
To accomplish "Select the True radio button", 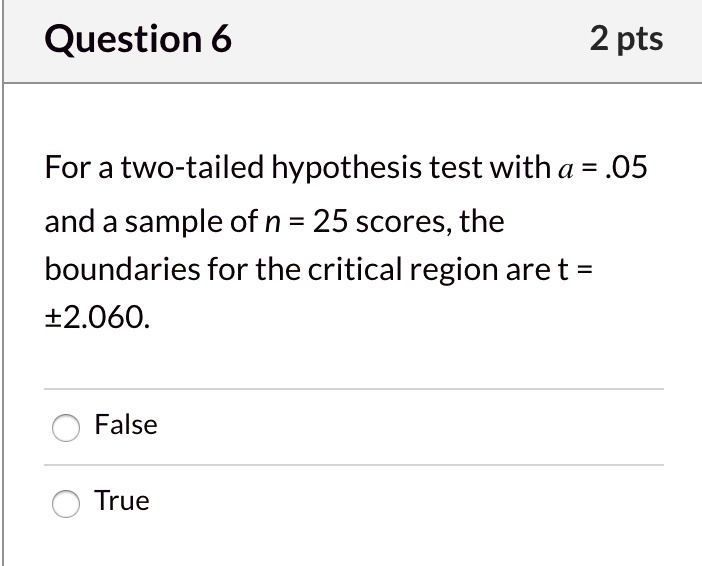I will click(66, 503).
